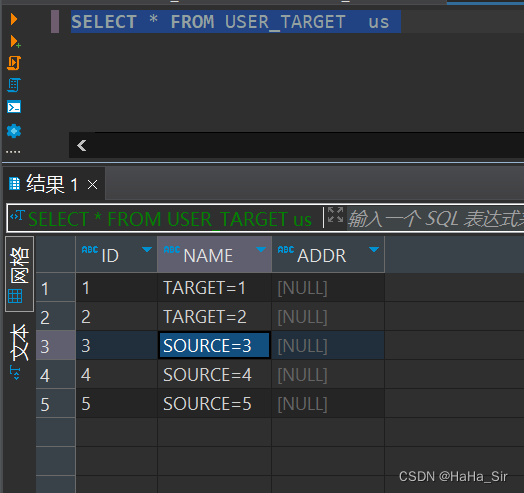Select row number 3 header
This screenshot has height=493, width=524.
(55, 346)
